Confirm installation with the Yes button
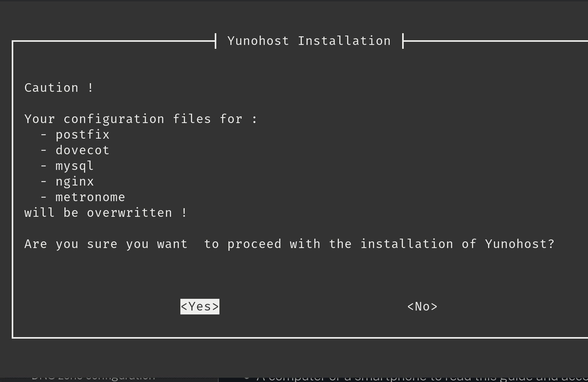This screenshot has width=588, height=382. point(200,307)
